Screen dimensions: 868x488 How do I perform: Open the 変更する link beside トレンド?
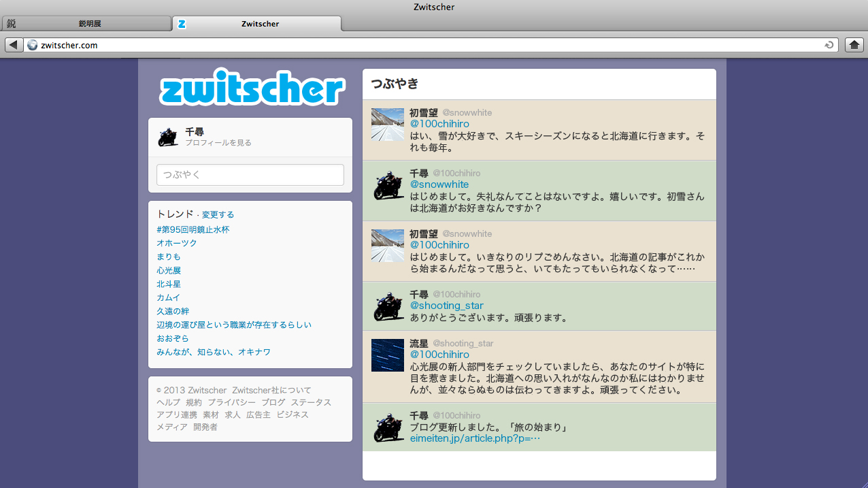[x=218, y=214]
